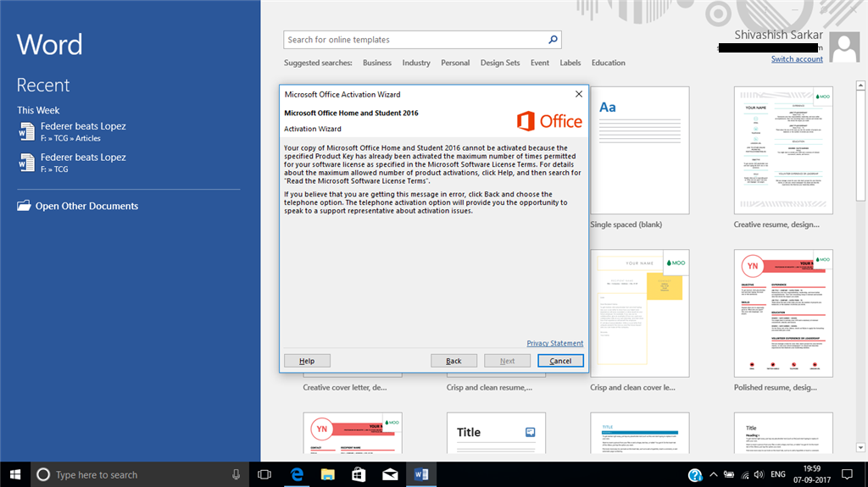The height and width of the screenshot is (487, 868).
Task: Select the Crisp and clean cover letter thumbnail
Action: click(x=640, y=313)
